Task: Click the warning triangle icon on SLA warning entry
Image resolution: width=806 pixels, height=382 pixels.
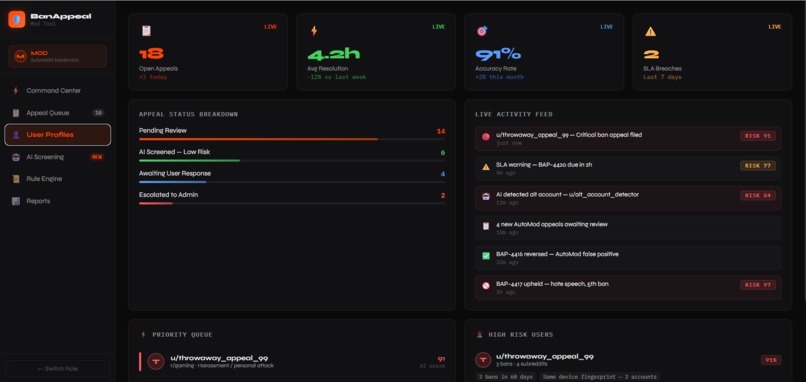Action: [x=486, y=167]
